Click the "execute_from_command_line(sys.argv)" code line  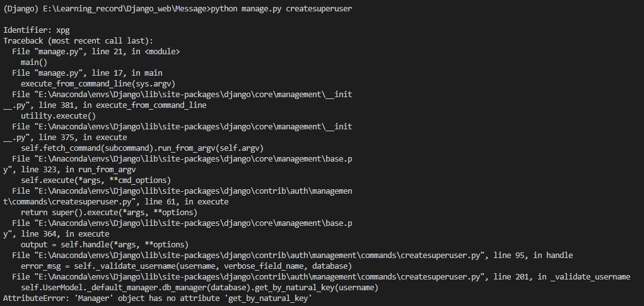coord(98,83)
